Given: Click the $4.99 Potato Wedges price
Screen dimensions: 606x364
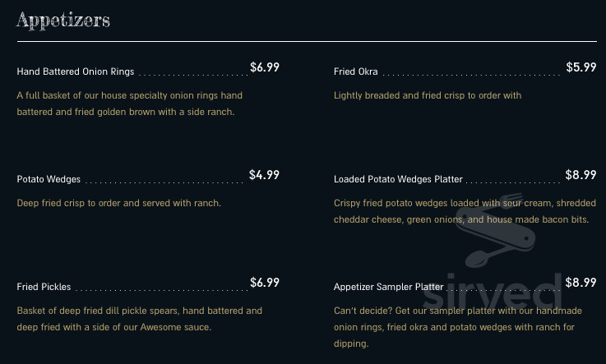Looking at the screenshot, I should coord(264,175).
